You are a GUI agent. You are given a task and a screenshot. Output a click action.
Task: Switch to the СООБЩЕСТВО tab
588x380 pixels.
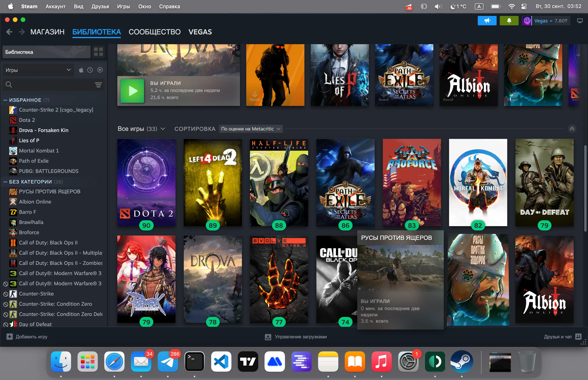154,32
